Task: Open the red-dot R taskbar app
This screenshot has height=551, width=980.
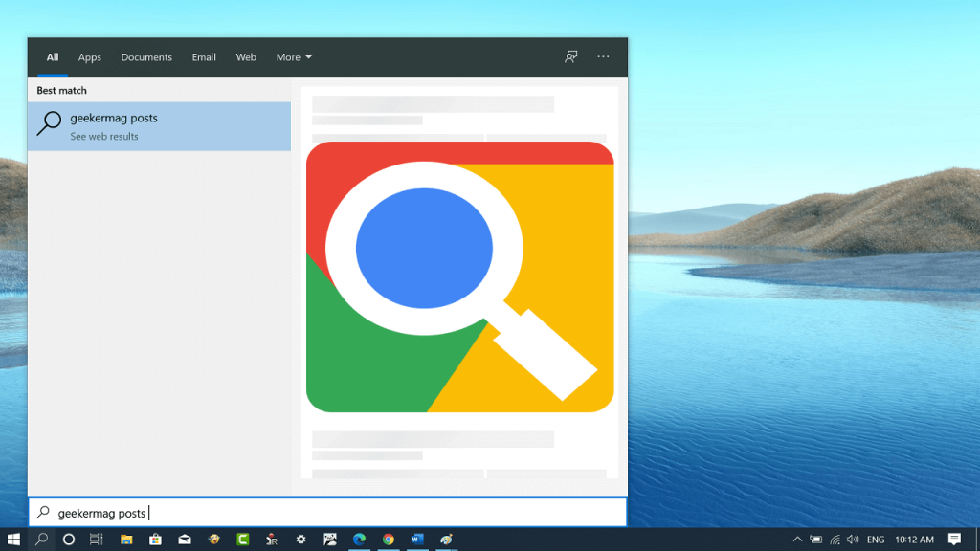Action: [x=271, y=540]
